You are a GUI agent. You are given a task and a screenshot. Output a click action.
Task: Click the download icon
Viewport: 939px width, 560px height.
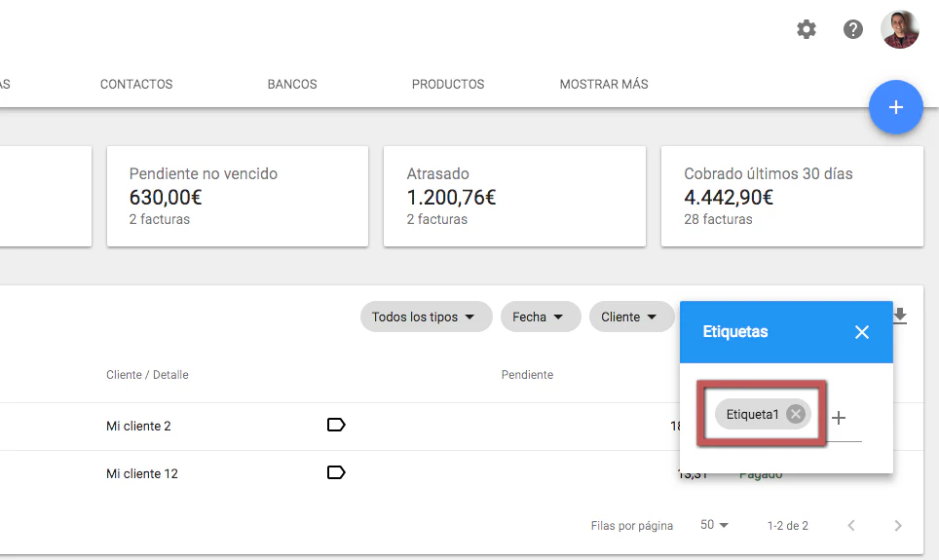pyautogui.click(x=900, y=316)
